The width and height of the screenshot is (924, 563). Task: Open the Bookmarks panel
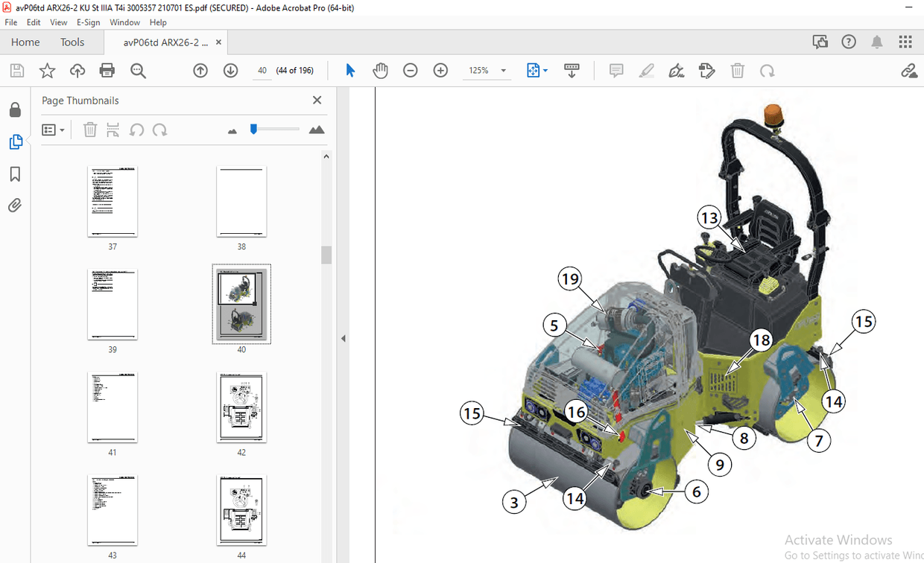[15, 174]
